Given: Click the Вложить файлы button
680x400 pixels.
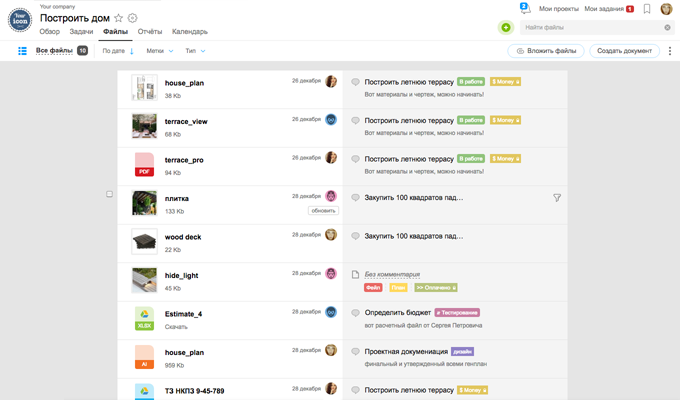Looking at the screenshot, I should tap(546, 51).
